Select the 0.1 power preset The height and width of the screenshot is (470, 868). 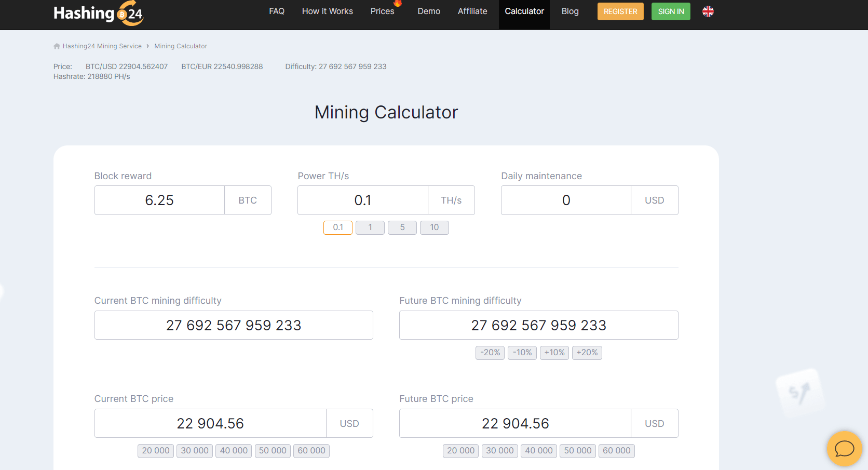click(337, 227)
